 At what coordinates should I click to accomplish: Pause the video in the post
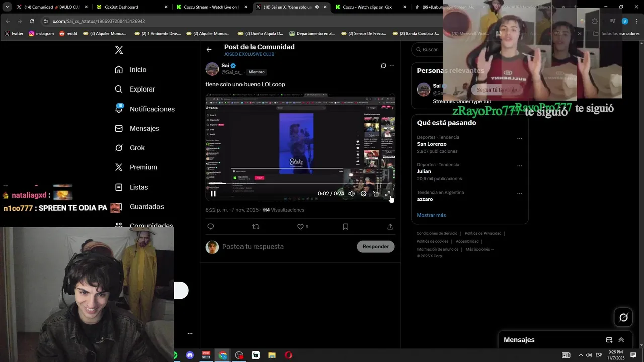[213, 194]
